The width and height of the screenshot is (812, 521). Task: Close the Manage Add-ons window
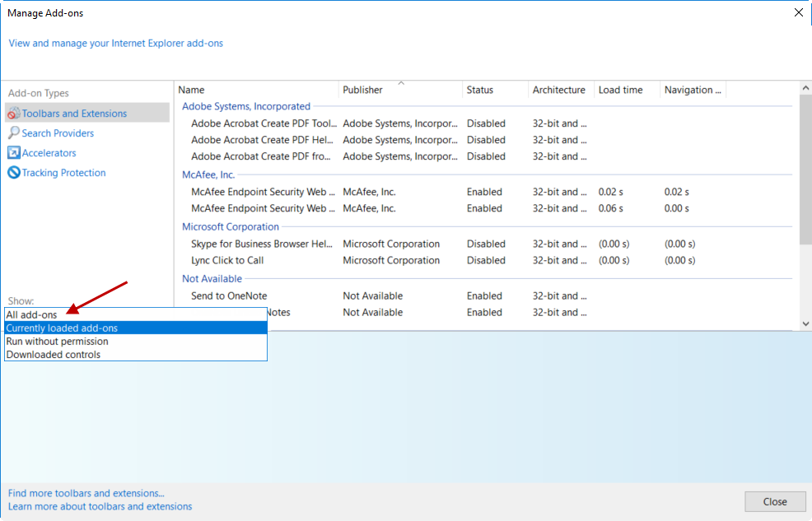point(799,13)
